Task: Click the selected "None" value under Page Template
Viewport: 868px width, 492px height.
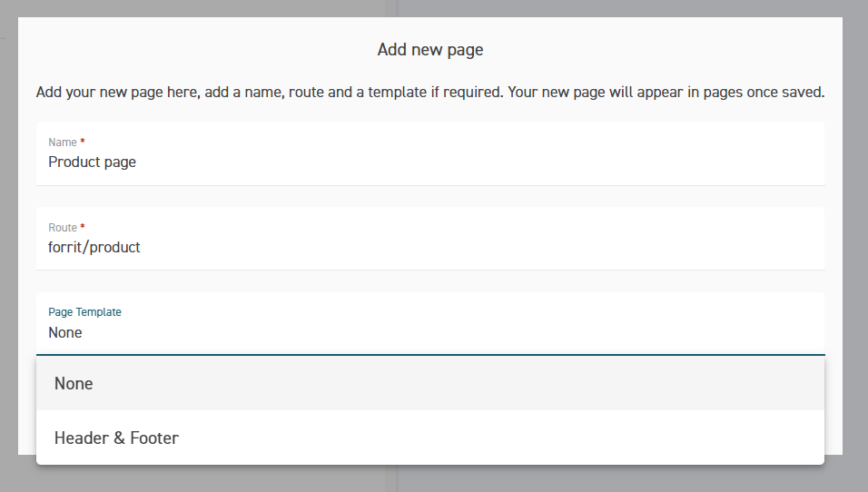Action: point(65,332)
